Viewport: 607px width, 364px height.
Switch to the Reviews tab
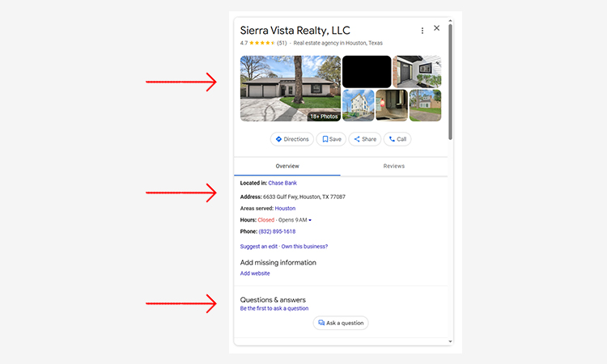point(393,166)
